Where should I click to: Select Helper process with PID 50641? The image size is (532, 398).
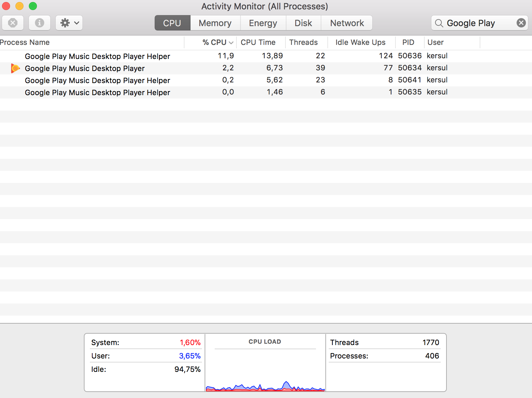coord(266,80)
